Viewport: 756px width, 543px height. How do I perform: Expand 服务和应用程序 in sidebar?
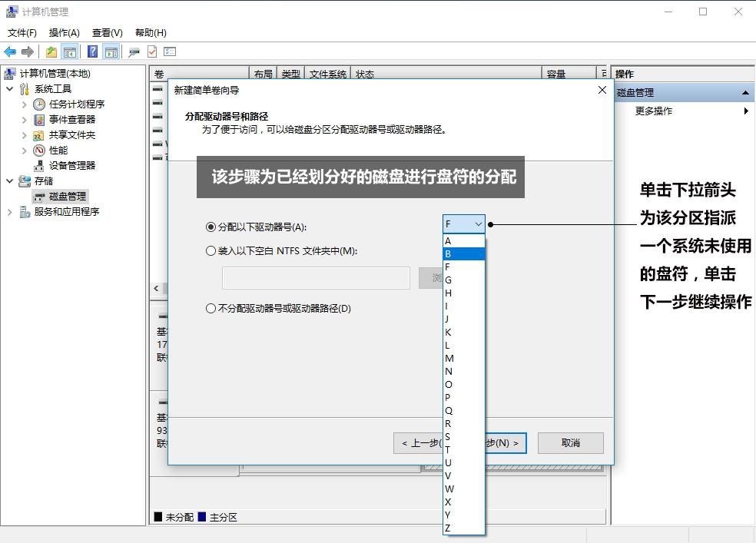click(8, 212)
